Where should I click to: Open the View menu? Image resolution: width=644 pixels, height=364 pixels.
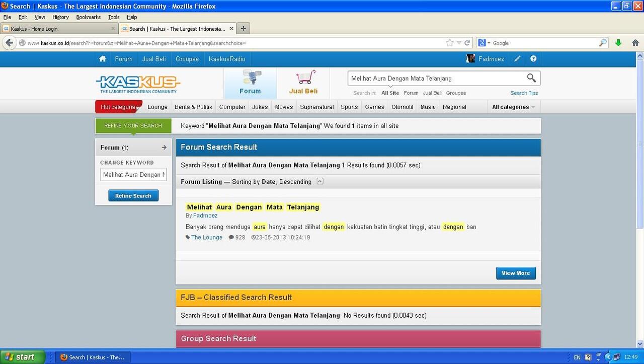tap(40, 17)
